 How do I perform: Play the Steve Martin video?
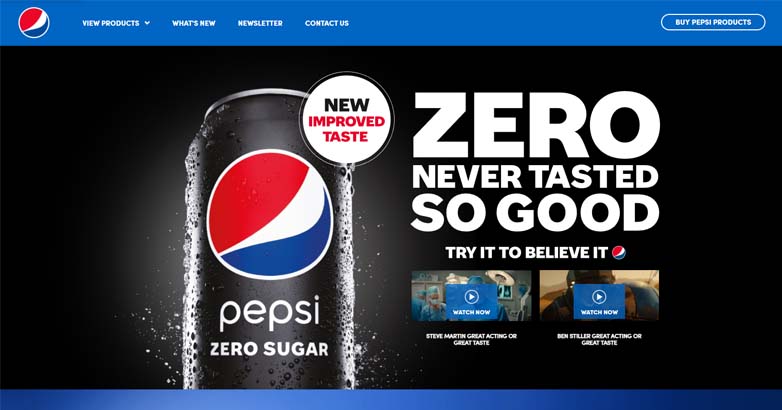pyautogui.click(x=471, y=297)
